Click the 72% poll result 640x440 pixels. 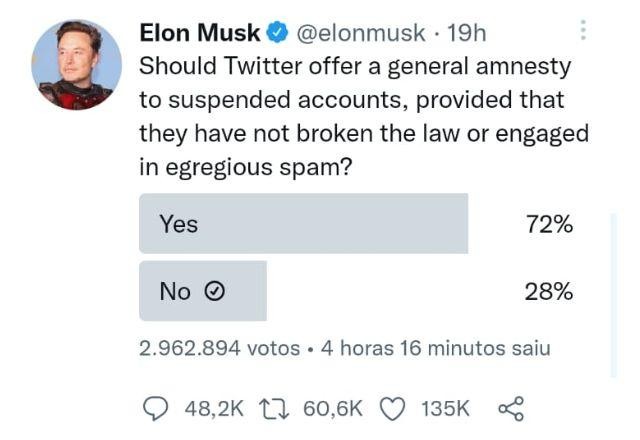tap(548, 224)
